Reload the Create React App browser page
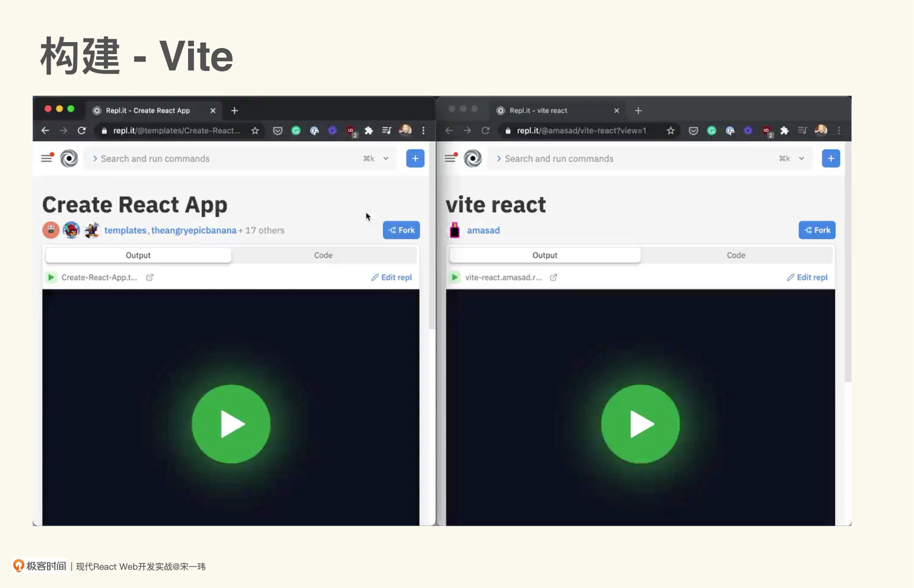 tap(82, 130)
